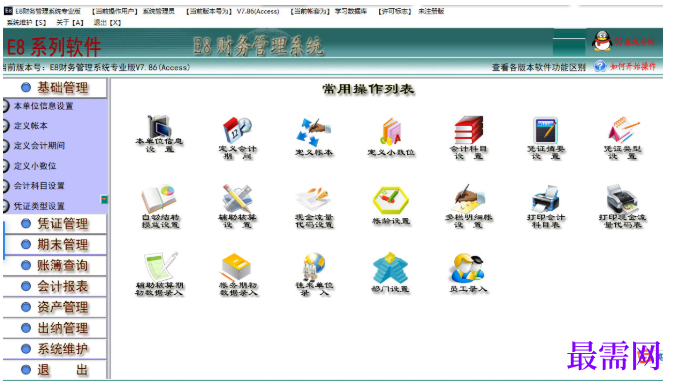The width and height of the screenshot is (679, 387).
Task: Click the QQ penguin icon
Action: 601,42
